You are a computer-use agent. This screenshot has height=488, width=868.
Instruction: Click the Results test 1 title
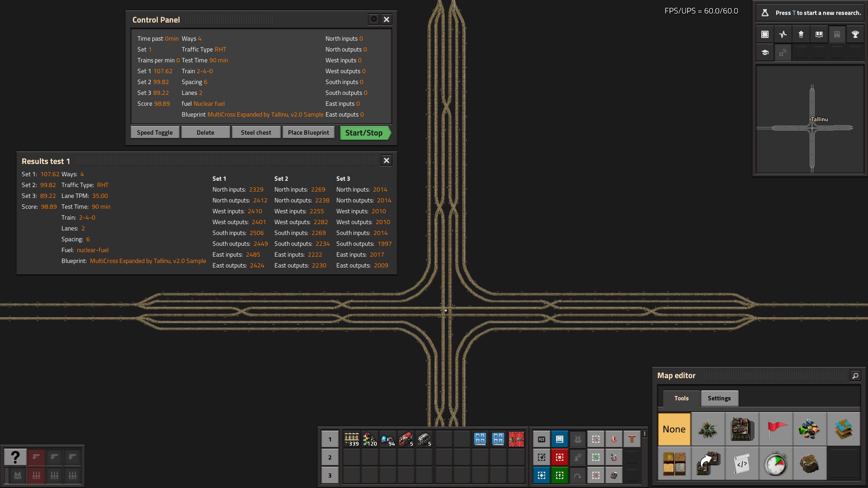tap(46, 161)
